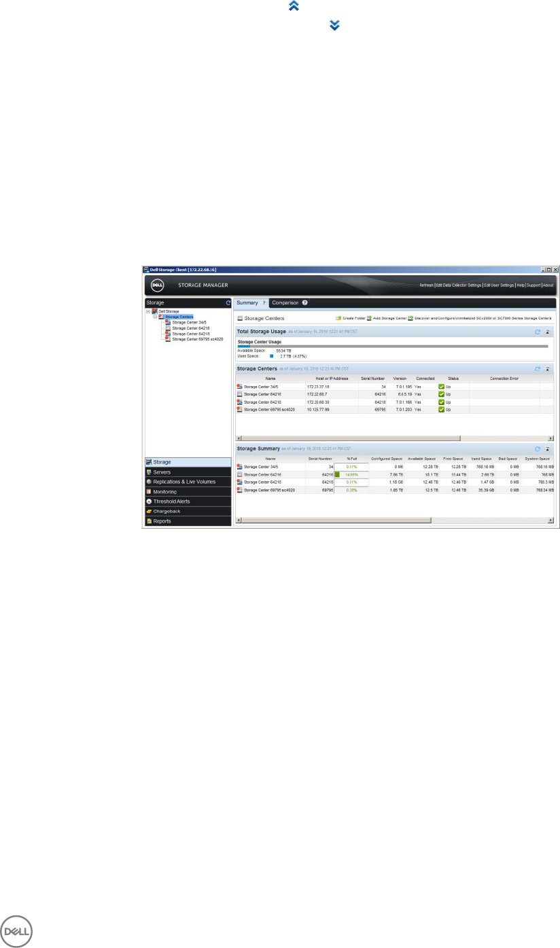Click the Discover and Configure Uninitialized icon
The width and height of the screenshot is (560, 948).
411,317
